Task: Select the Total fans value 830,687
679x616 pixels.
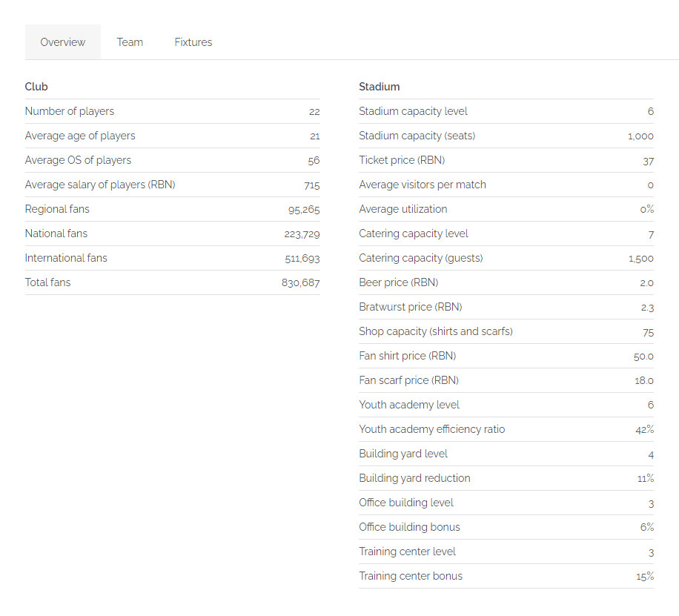Action: pyautogui.click(x=300, y=283)
